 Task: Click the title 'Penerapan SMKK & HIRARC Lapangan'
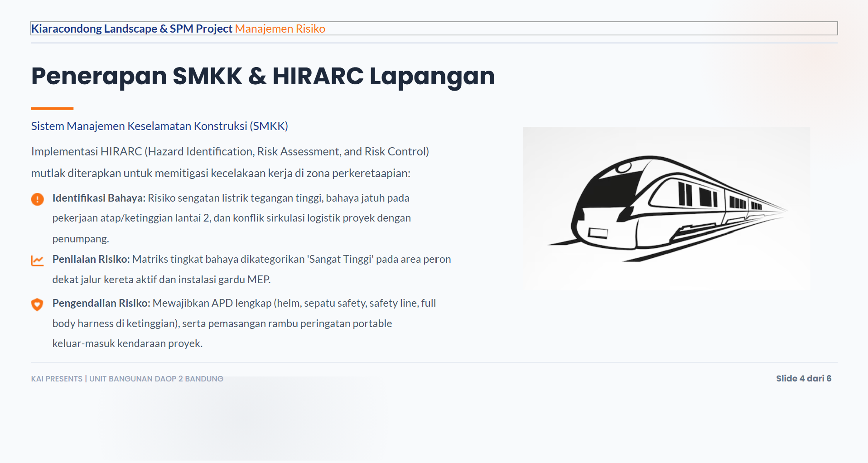(263, 76)
